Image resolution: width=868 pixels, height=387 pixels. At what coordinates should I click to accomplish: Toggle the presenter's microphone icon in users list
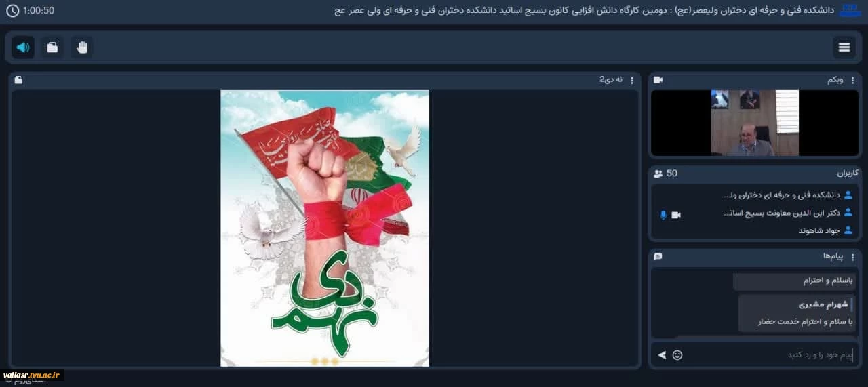[x=663, y=215]
